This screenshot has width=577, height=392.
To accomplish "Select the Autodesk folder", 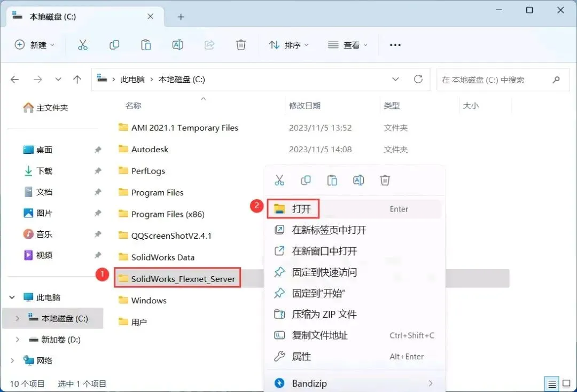I will pos(144,150).
